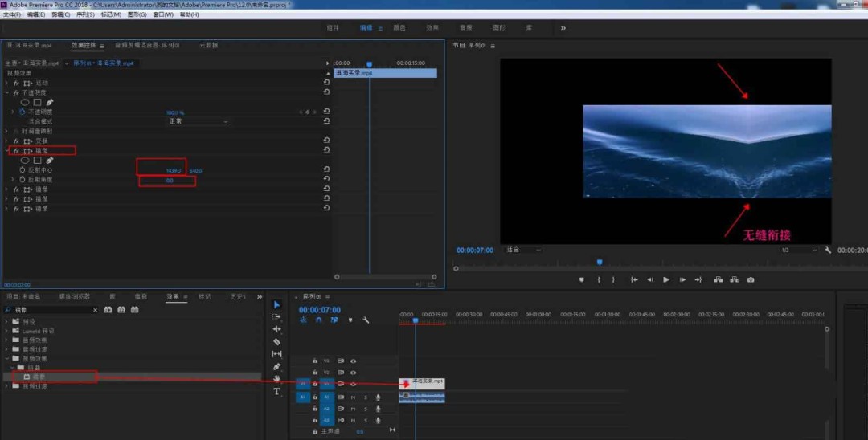
Task: Switch to Effect Controls tab
Action: point(84,45)
